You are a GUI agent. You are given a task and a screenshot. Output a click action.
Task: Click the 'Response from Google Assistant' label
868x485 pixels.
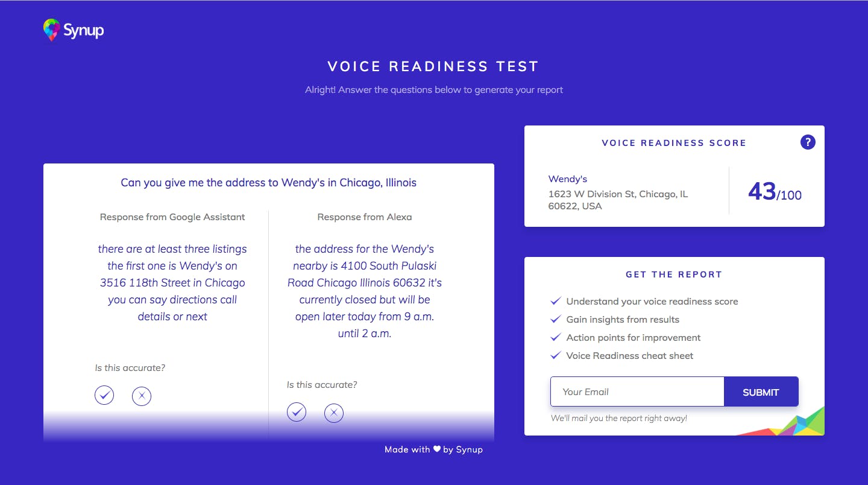pos(172,217)
